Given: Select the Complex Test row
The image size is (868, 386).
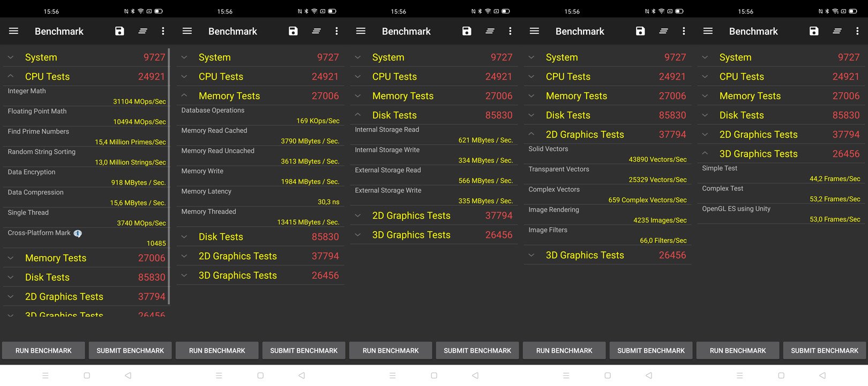Looking at the screenshot, I should coord(781,194).
